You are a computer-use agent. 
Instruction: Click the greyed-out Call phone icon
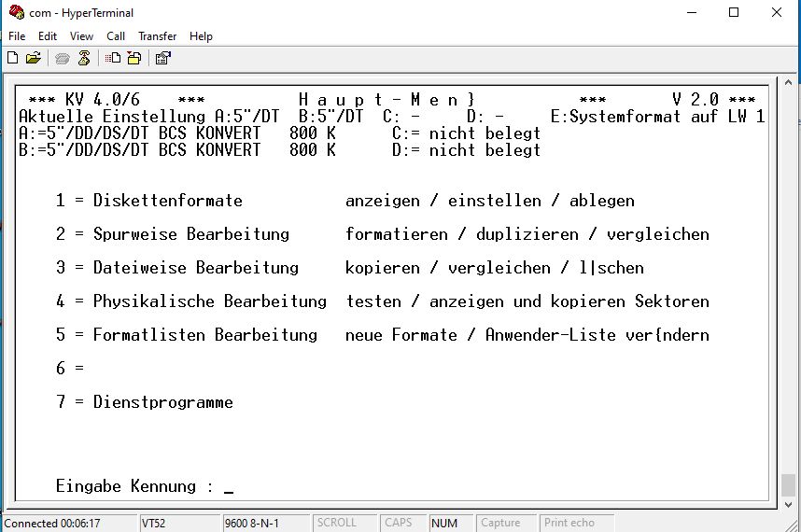[63, 58]
